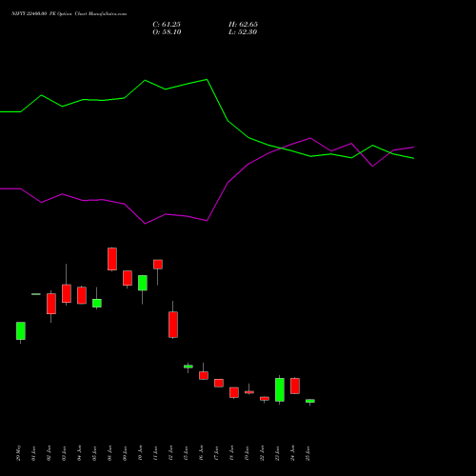Click the red candlestick for 18 Jun

(x=234, y=392)
